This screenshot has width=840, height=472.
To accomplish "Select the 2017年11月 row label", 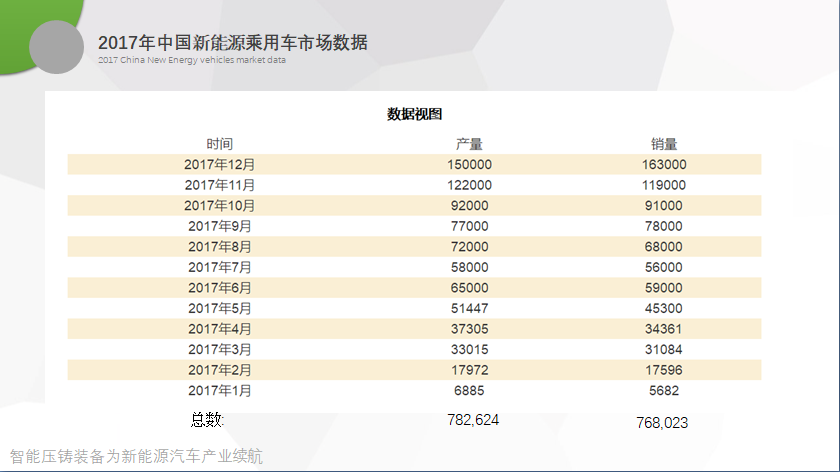I will pos(220,185).
